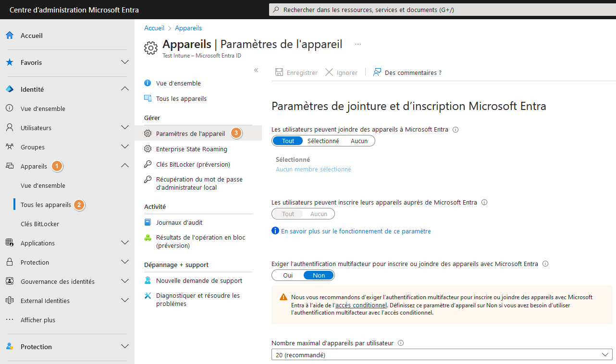Viewport: 616px width, 364px height.
Task: Follow the accès conditionnel link
Action: [x=361, y=304]
